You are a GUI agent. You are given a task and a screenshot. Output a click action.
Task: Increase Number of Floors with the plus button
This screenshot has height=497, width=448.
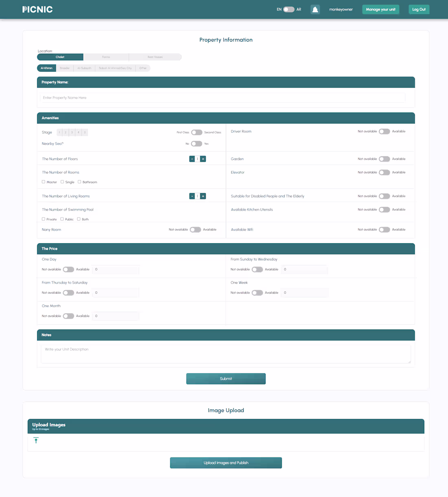tap(203, 159)
